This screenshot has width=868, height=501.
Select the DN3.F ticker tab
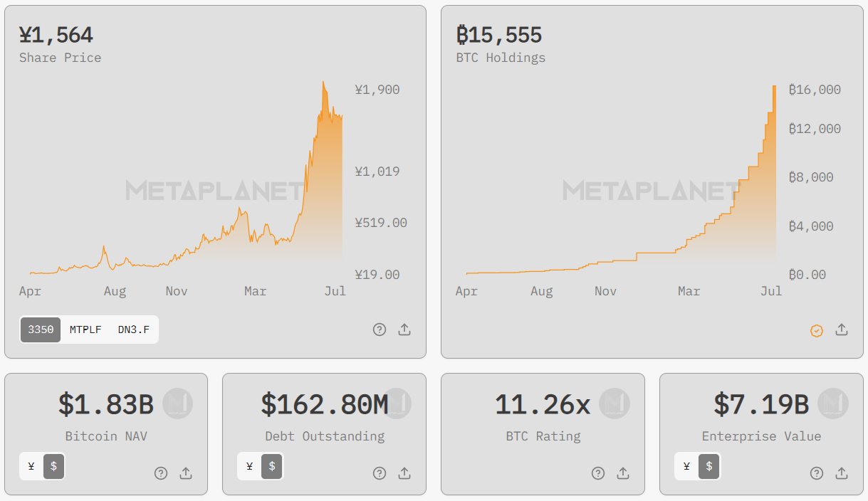pos(132,329)
